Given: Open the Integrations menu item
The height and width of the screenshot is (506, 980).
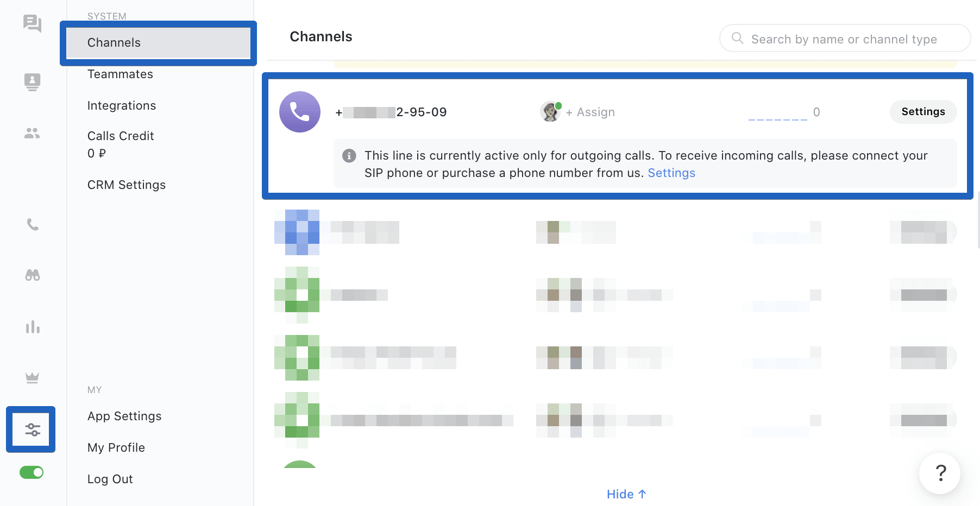Looking at the screenshot, I should tap(122, 106).
